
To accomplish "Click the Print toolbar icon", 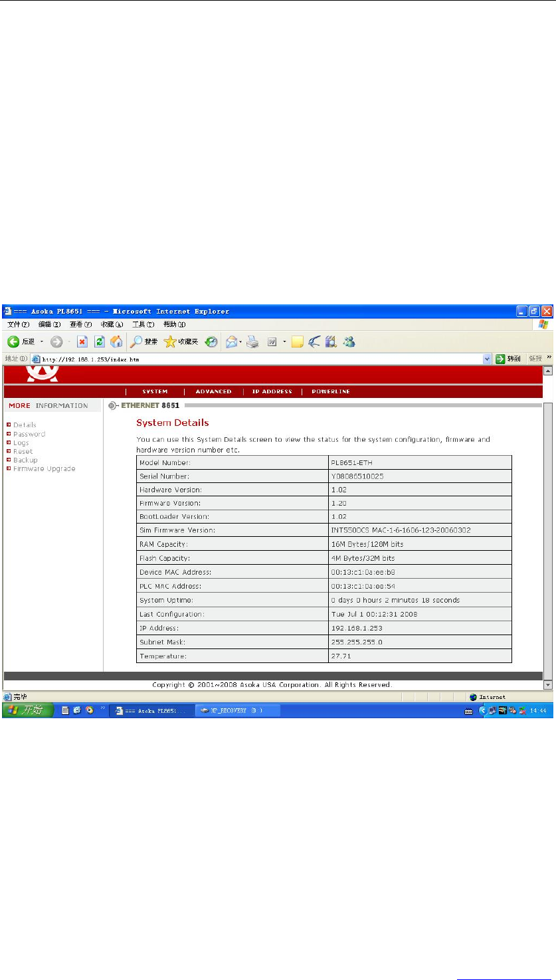I will [x=252, y=342].
